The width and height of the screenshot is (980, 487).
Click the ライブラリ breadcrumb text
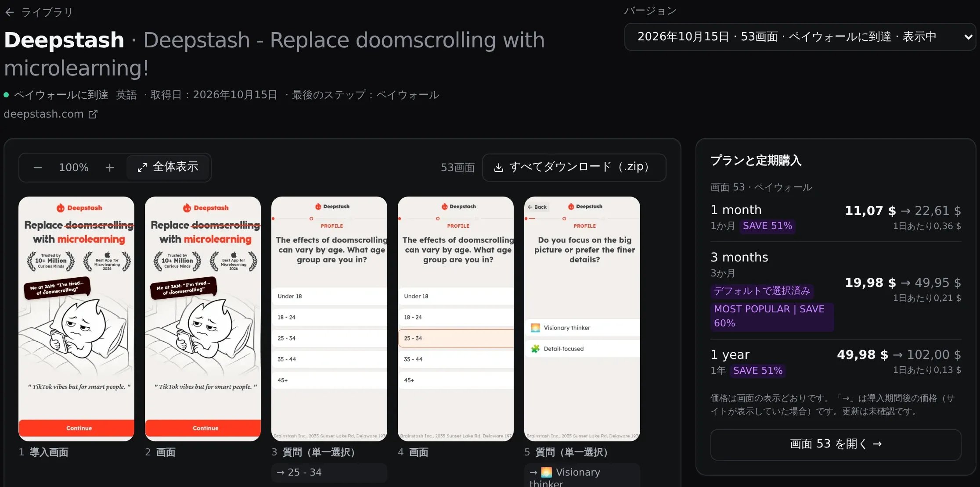coord(47,13)
